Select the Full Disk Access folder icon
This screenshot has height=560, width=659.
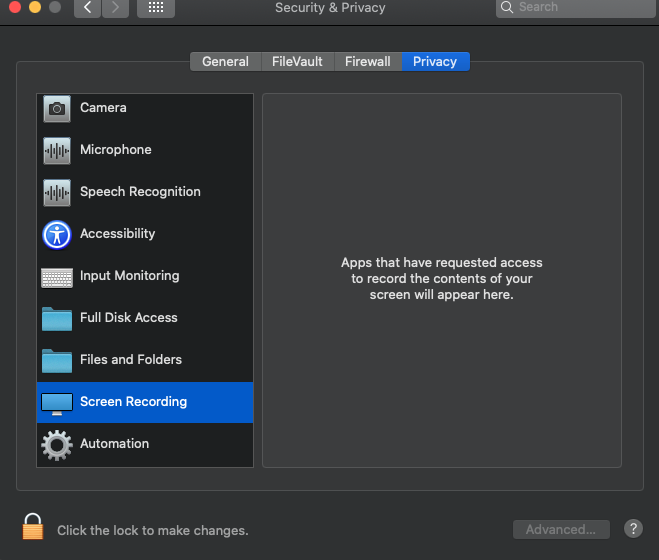coord(57,319)
